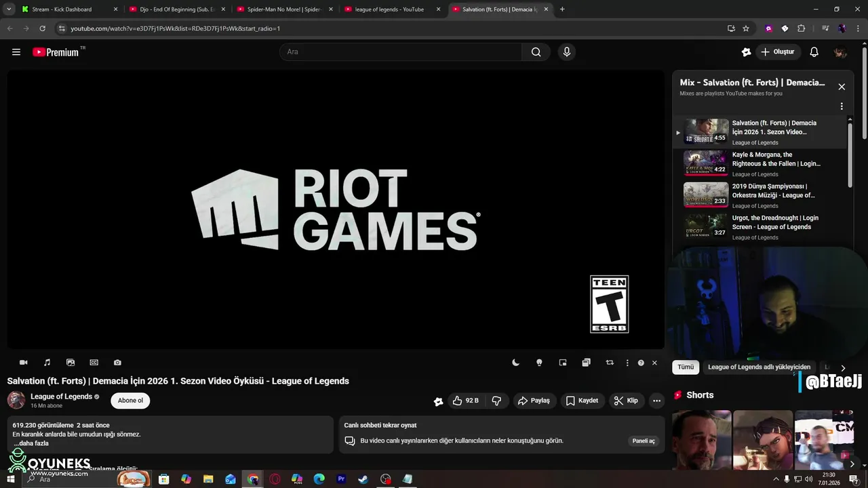Screen dimensions: 868x488
Task: Close the Mix playlist panel
Action: pos(842,87)
